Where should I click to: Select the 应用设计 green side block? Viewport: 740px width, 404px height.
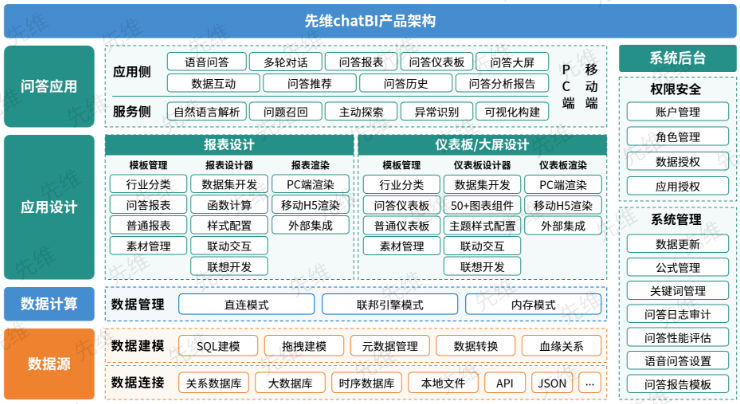[x=49, y=207]
